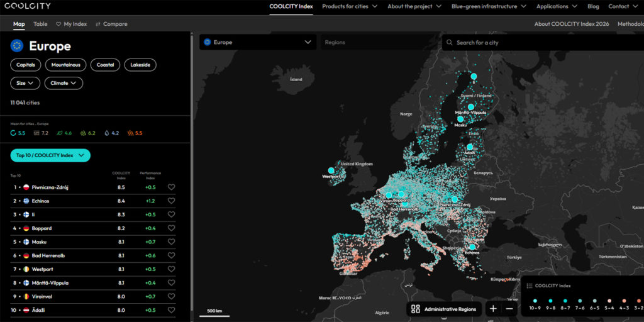Favorite Mänttä-Vilppula with heart icon

pyautogui.click(x=171, y=283)
